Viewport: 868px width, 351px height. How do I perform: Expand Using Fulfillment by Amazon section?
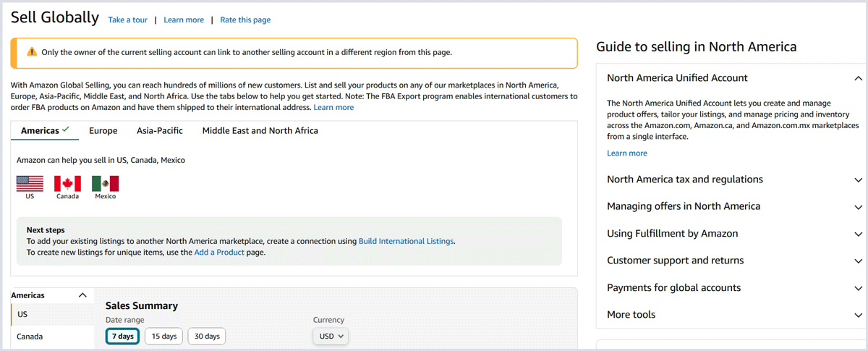(858, 234)
